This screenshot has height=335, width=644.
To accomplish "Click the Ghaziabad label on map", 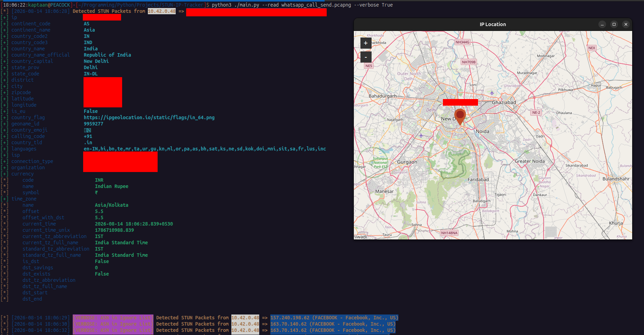I will click(x=504, y=103).
